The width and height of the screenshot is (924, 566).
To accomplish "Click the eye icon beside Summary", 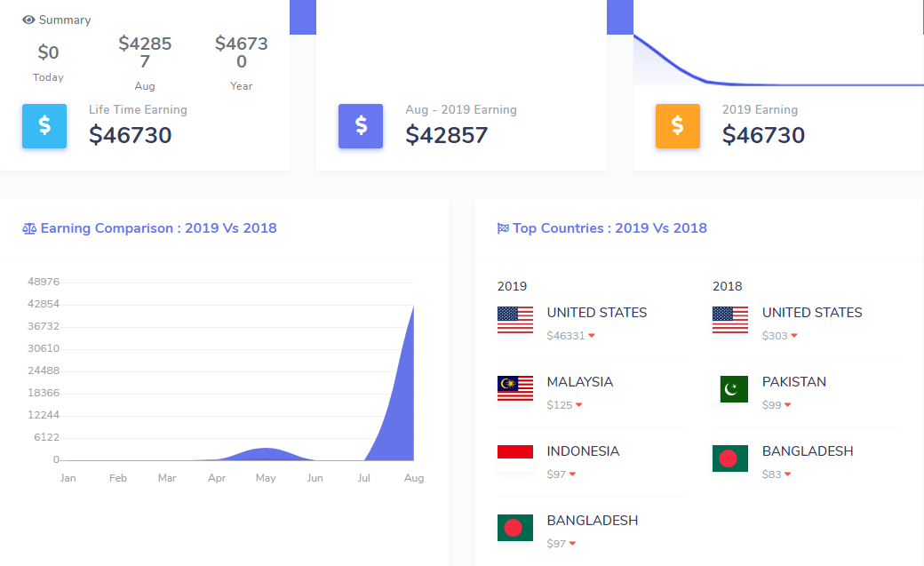I will (28, 20).
